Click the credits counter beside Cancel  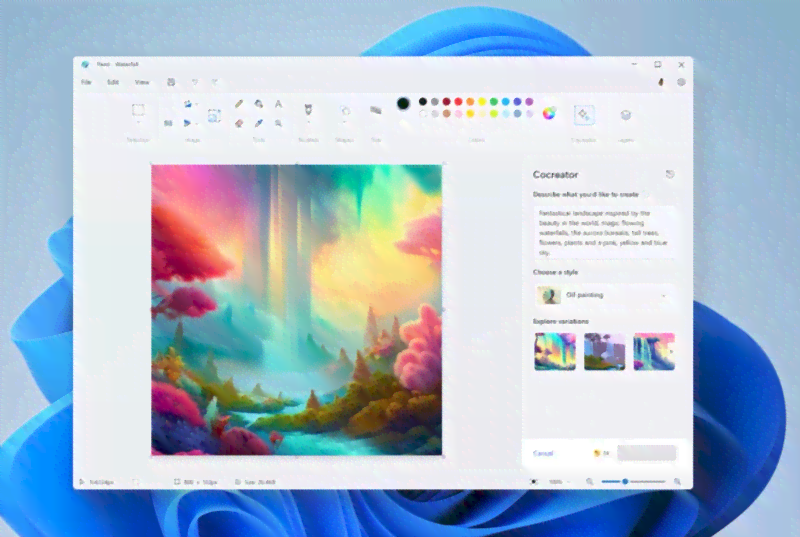pos(602,453)
